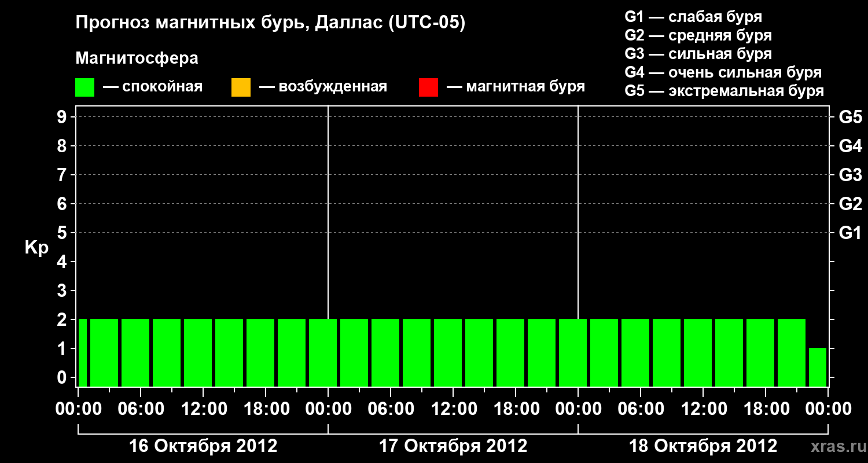Click the right-axis 'G2' label beside gridline 6
This screenshot has width=868, height=463.
pos(851,204)
